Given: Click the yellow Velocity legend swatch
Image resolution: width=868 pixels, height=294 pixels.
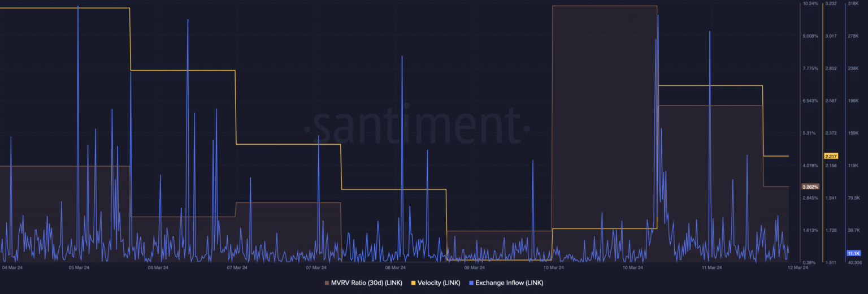Looking at the screenshot, I should coord(413,283).
